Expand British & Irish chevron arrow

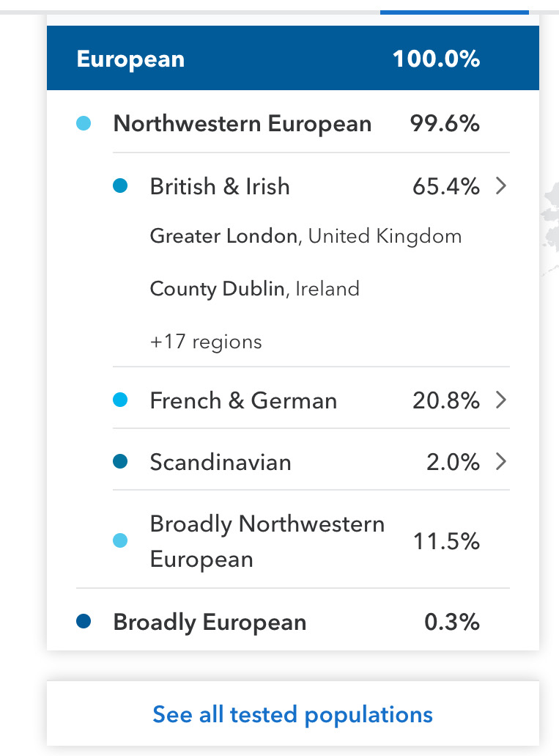pyautogui.click(x=501, y=186)
